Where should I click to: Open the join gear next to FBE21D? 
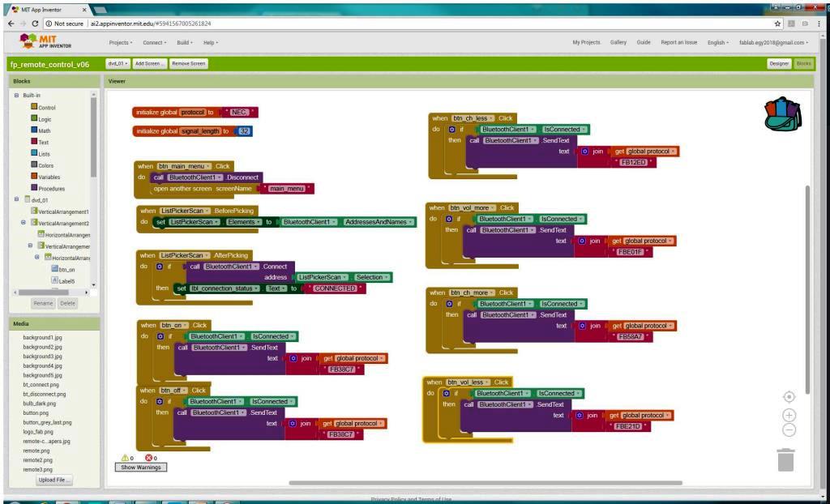pos(580,416)
